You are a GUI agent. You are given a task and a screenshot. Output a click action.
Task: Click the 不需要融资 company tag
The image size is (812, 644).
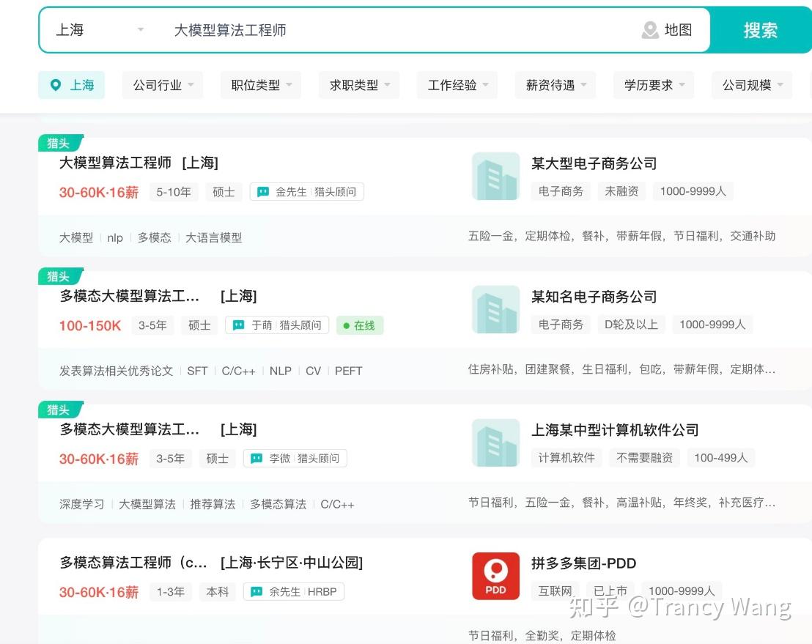(x=644, y=458)
